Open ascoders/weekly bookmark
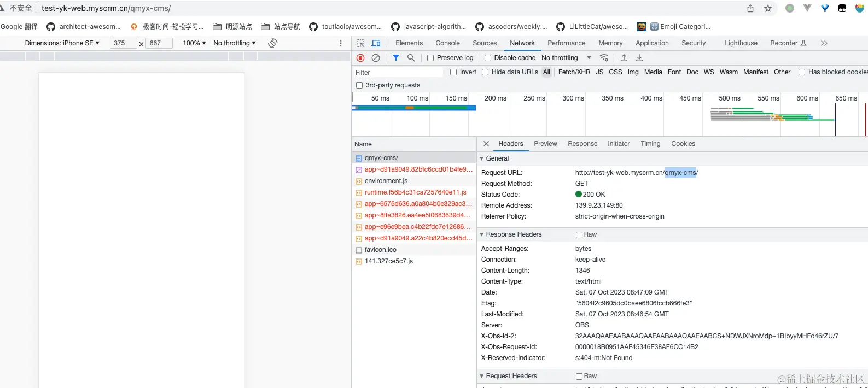The height and width of the screenshot is (388, 868). coord(511,27)
